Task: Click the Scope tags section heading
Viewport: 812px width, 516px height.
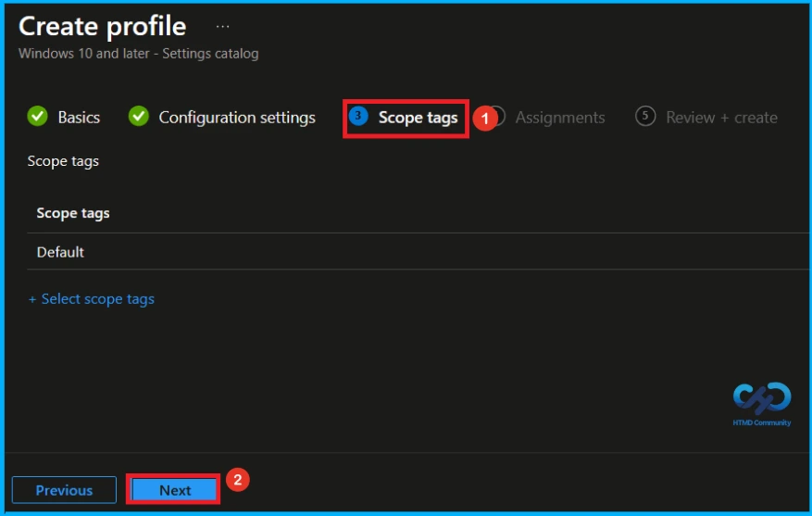Action: point(63,161)
